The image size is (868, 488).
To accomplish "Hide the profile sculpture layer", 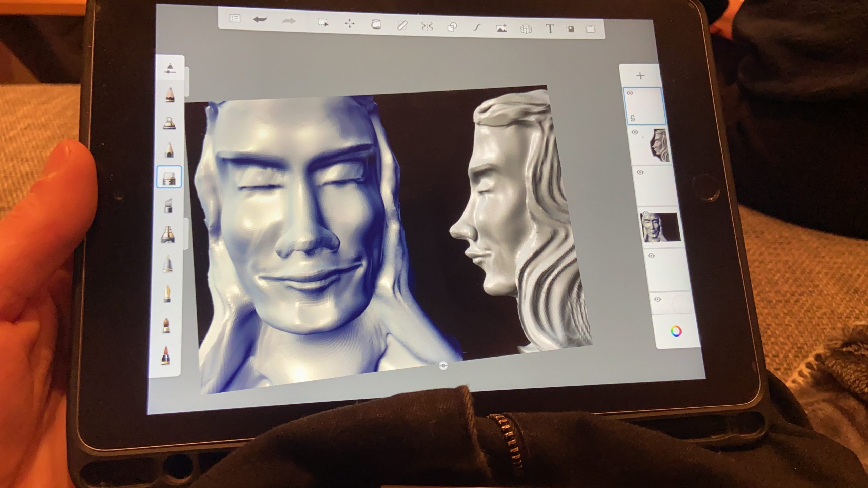I will [x=635, y=132].
